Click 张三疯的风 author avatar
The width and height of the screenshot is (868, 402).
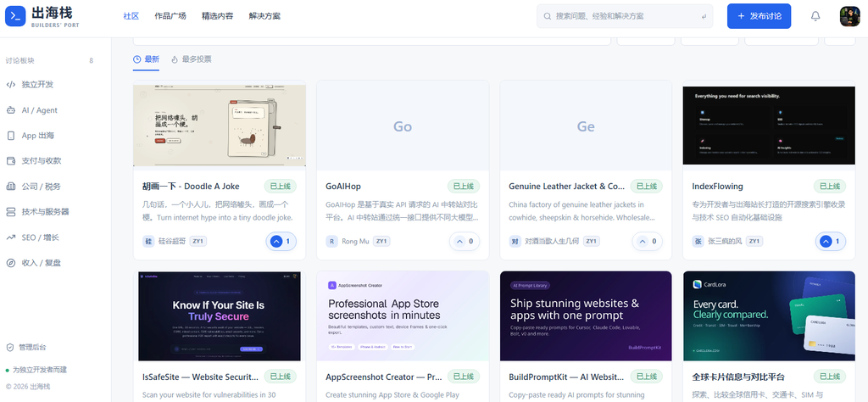(x=698, y=242)
